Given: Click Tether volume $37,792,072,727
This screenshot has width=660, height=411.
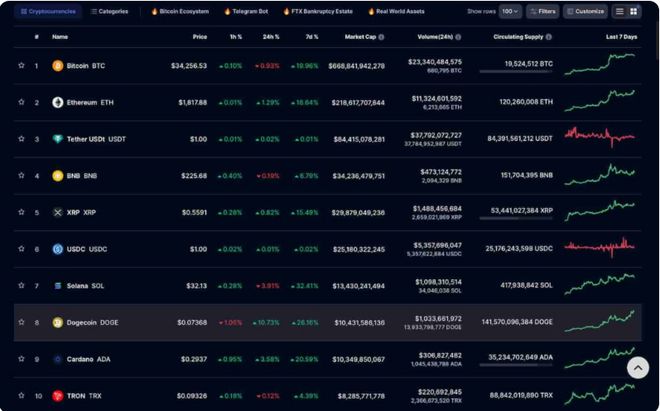Looking at the screenshot, I should 436,135.
